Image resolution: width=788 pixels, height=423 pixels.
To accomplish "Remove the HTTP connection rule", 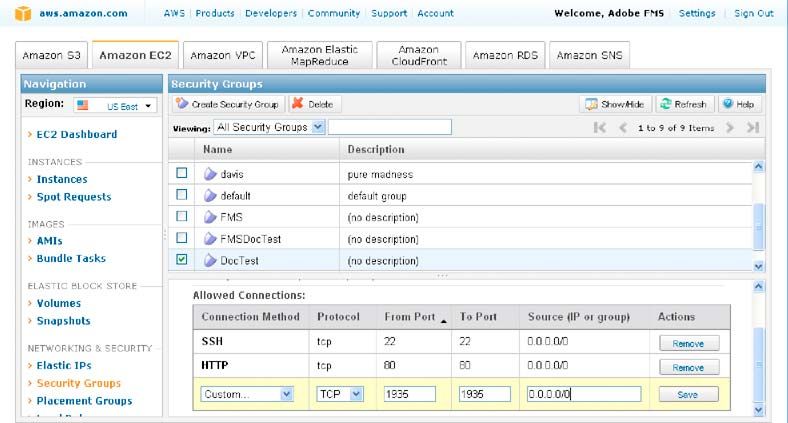I will tap(688, 367).
